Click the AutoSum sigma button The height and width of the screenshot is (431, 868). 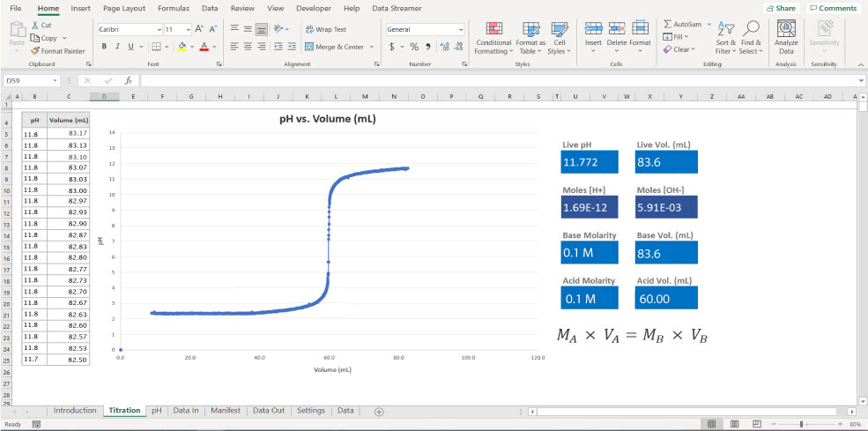click(682, 25)
